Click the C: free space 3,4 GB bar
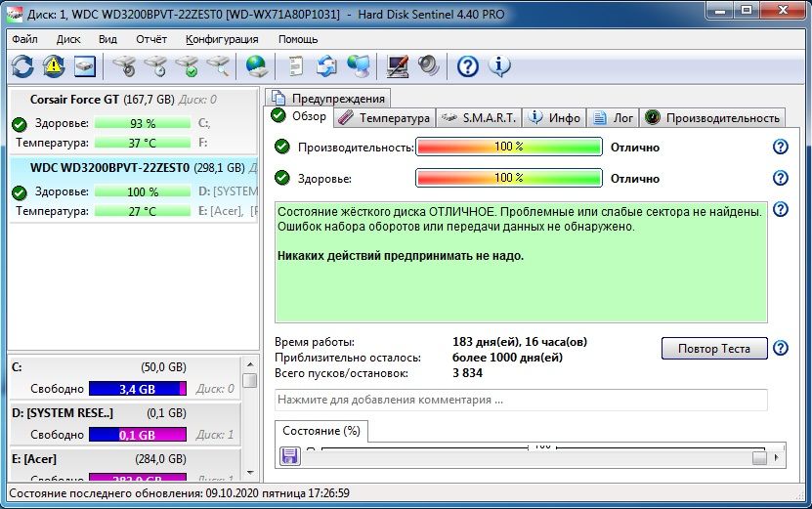812x509 pixels. 137,389
